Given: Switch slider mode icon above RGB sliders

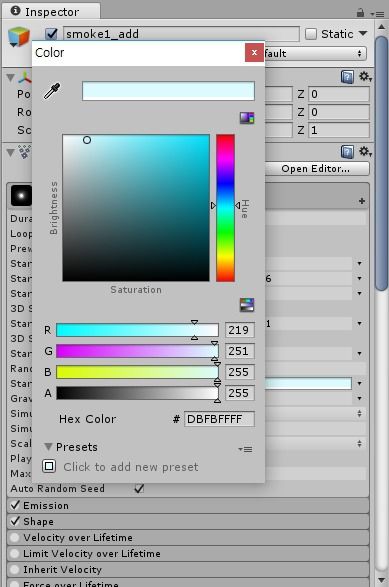Looking at the screenshot, I should point(247,305).
